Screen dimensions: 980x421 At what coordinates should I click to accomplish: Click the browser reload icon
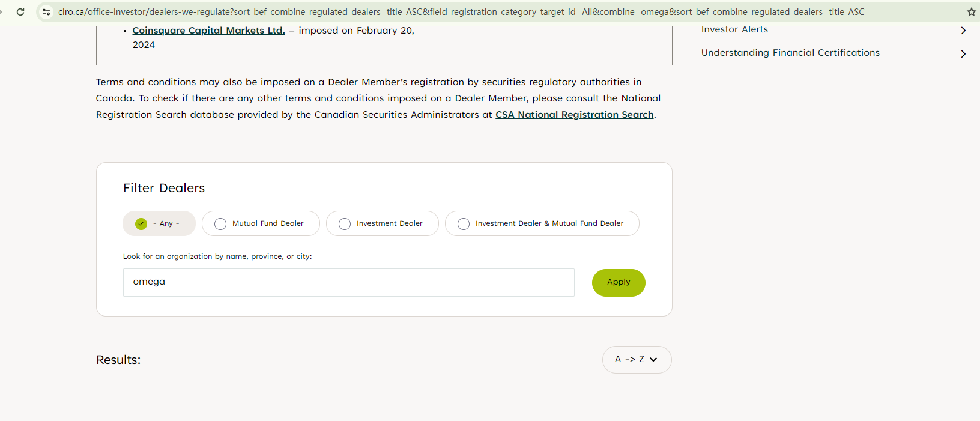(20, 12)
